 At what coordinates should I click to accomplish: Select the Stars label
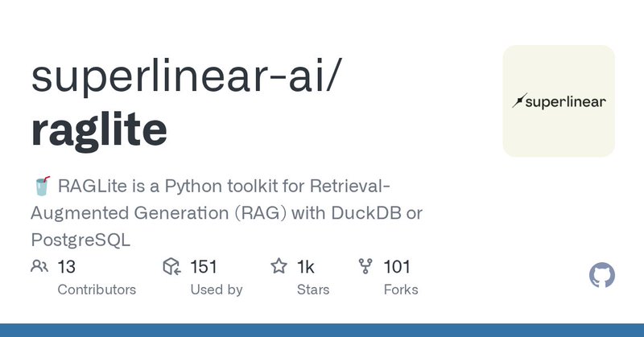[x=312, y=290]
